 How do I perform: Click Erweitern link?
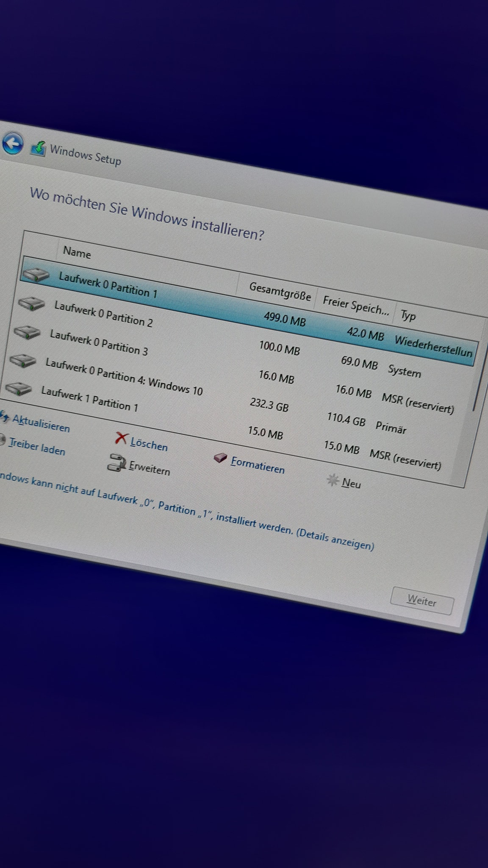pos(150,468)
